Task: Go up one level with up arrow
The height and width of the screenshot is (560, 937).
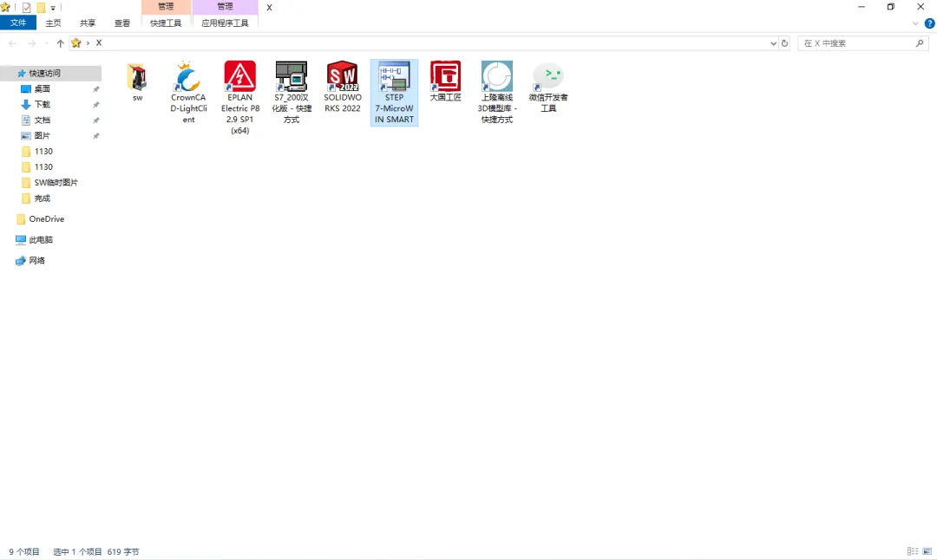Action: pyautogui.click(x=61, y=43)
